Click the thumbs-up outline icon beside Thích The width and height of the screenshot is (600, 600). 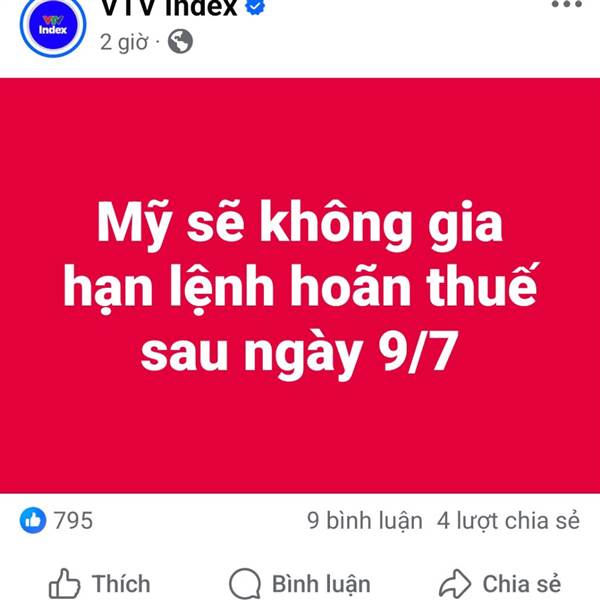[64, 584]
